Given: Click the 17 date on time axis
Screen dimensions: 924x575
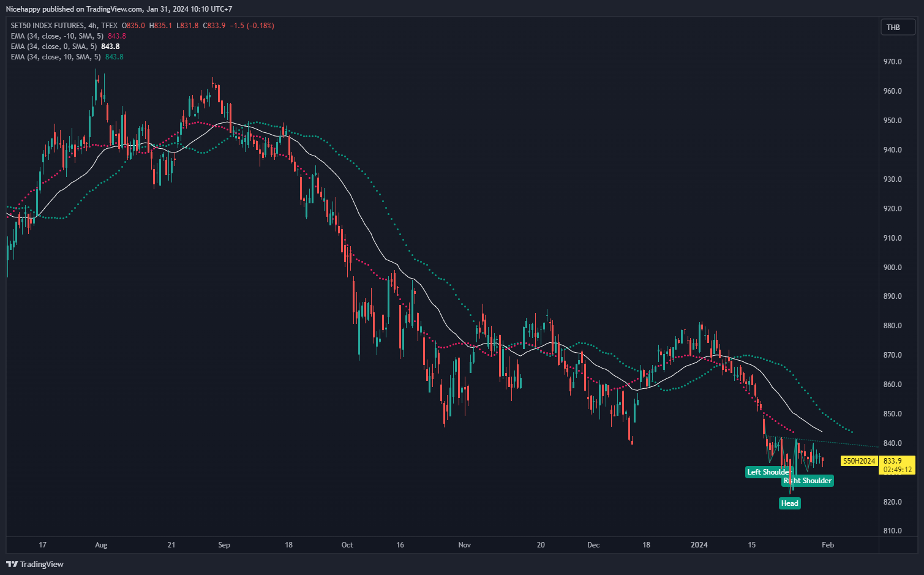Looking at the screenshot, I should pos(42,545).
